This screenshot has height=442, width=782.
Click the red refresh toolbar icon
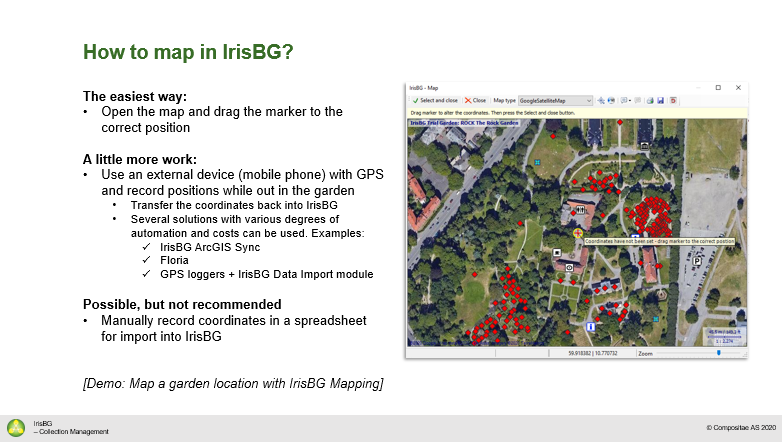tap(673, 100)
